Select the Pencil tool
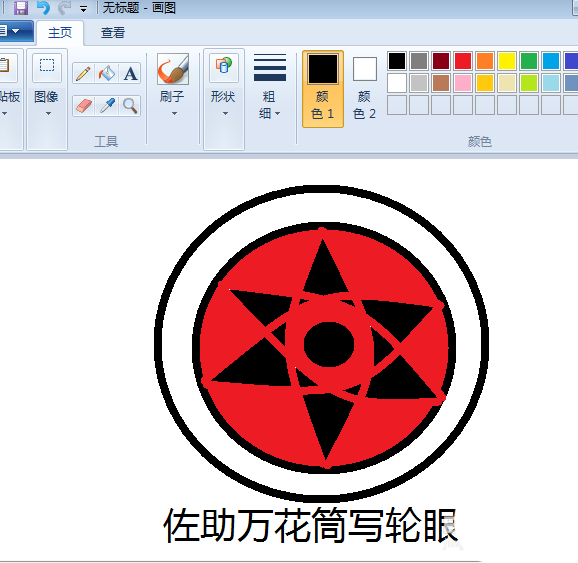578x563 pixels. [x=83, y=73]
